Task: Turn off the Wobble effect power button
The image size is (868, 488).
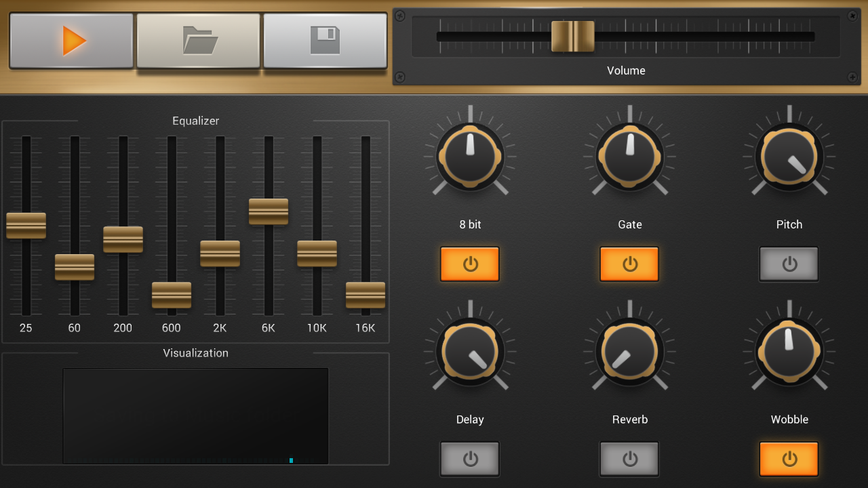Action: pos(789,459)
